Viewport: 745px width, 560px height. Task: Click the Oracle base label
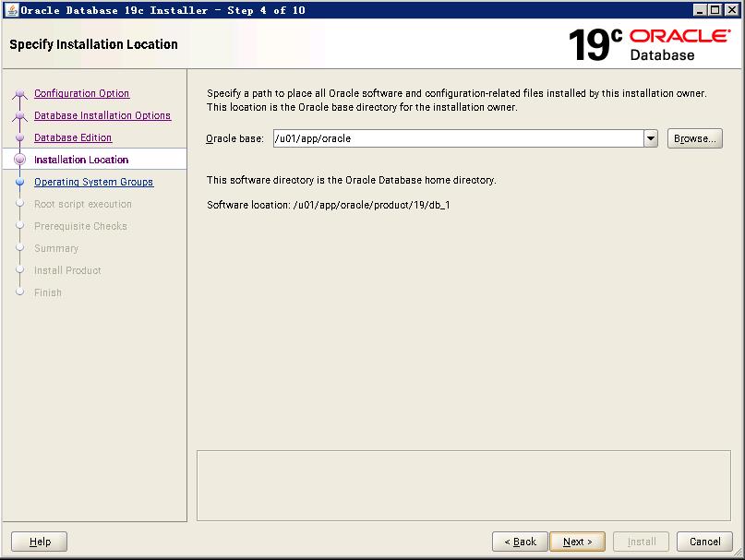234,138
